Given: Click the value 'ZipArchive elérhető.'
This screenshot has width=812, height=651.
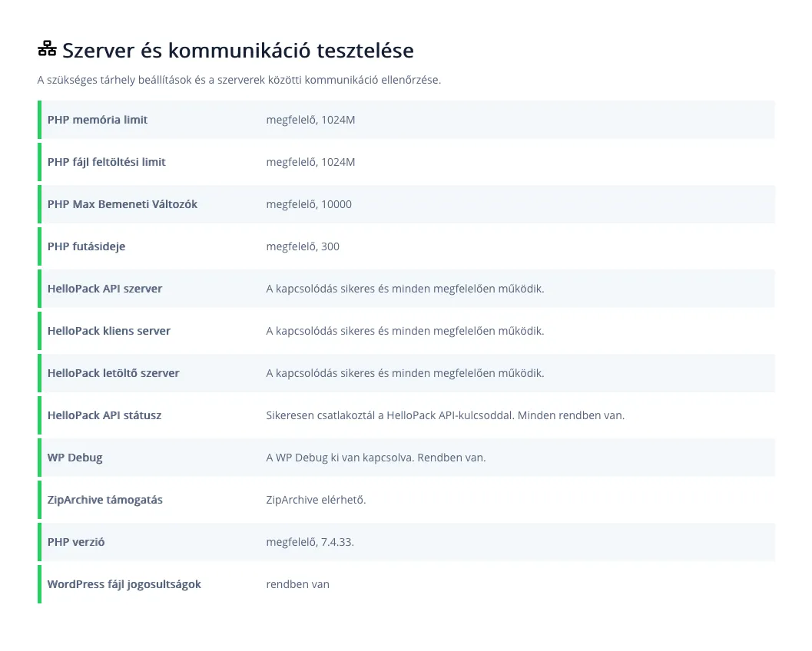Looking at the screenshot, I should pos(316,499).
